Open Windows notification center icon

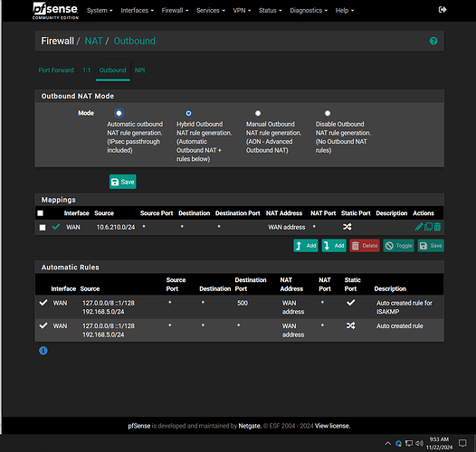[462, 443]
